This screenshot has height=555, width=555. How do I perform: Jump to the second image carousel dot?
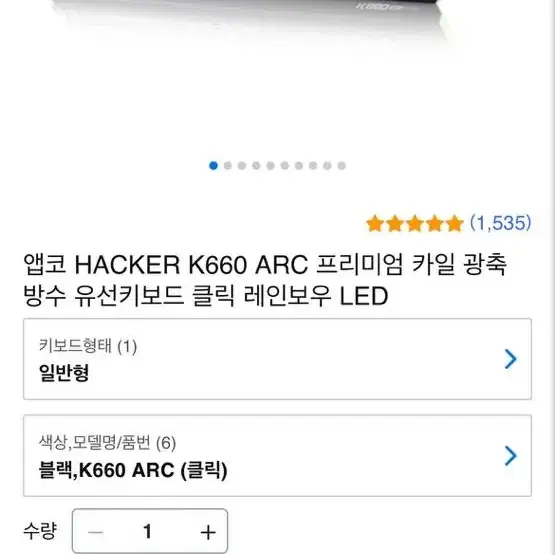tap(228, 166)
